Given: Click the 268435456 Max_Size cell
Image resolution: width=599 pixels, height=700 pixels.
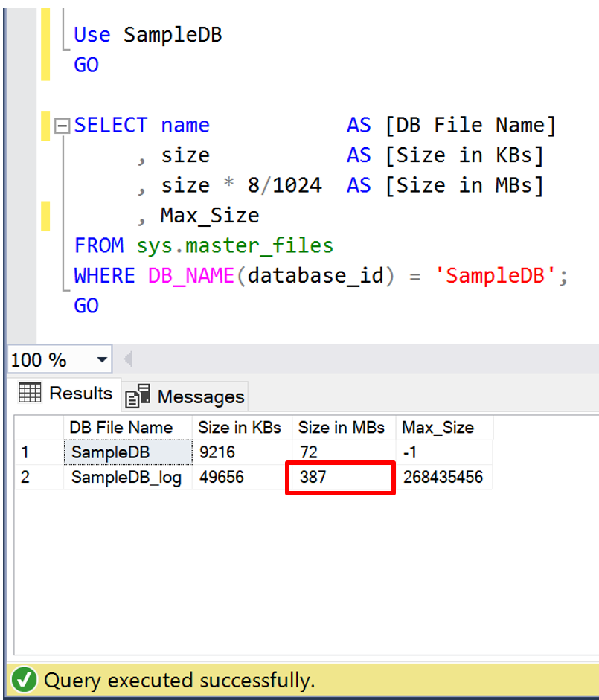Looking at the screenshot, I should pos(443,477).
